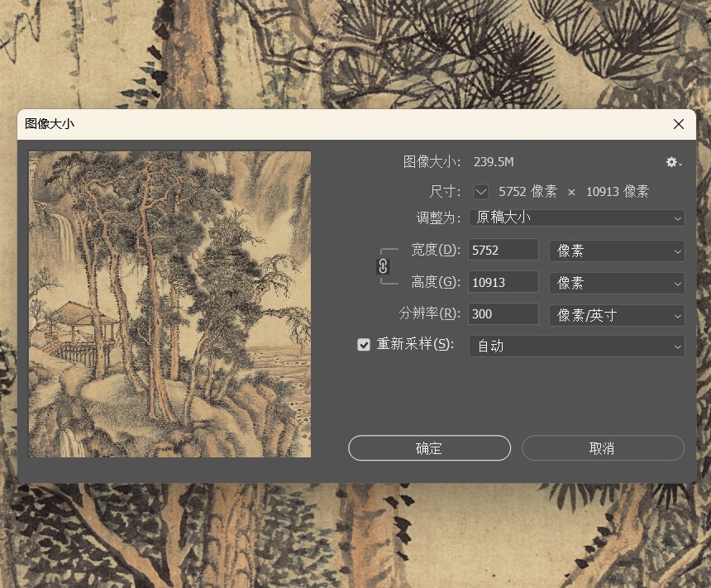Uncheck the 重新采样 checkbox

point(364,345)
